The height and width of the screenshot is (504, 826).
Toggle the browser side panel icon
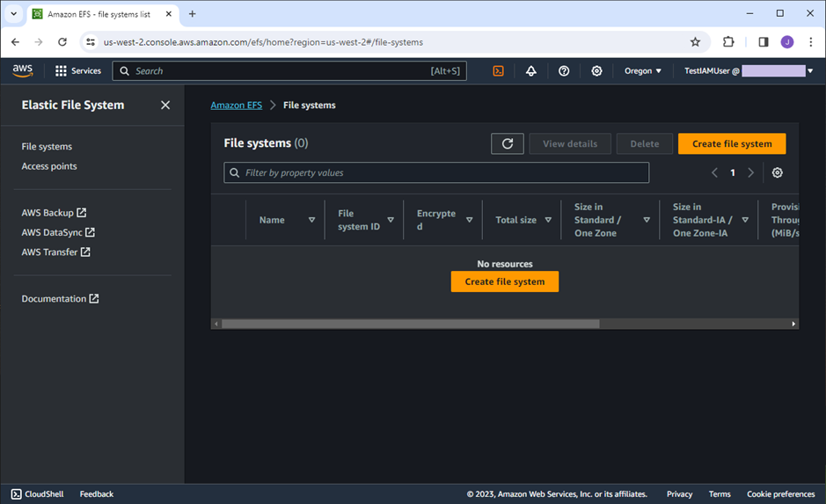coord(764,42)
